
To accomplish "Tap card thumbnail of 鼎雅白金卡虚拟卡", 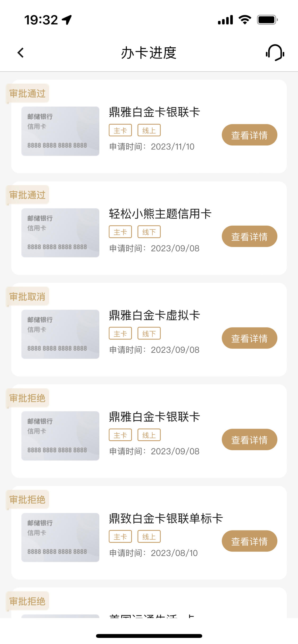I will tap(60, 334).
